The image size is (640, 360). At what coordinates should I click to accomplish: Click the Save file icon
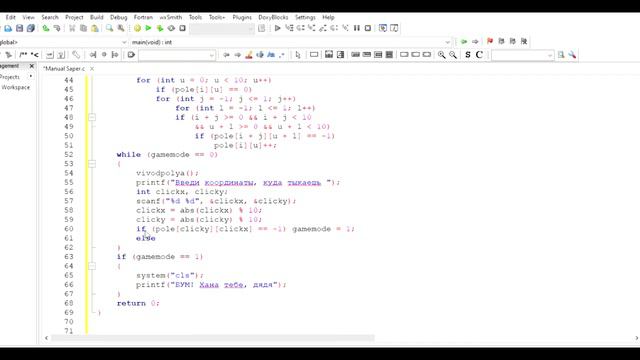tap(19, 28)
